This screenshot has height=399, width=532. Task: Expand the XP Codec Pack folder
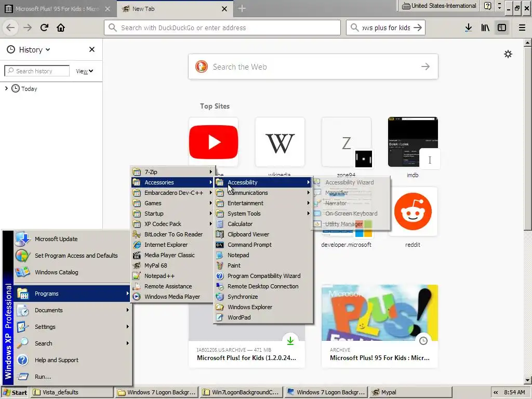pyautogui.click(x=172, y=224)
